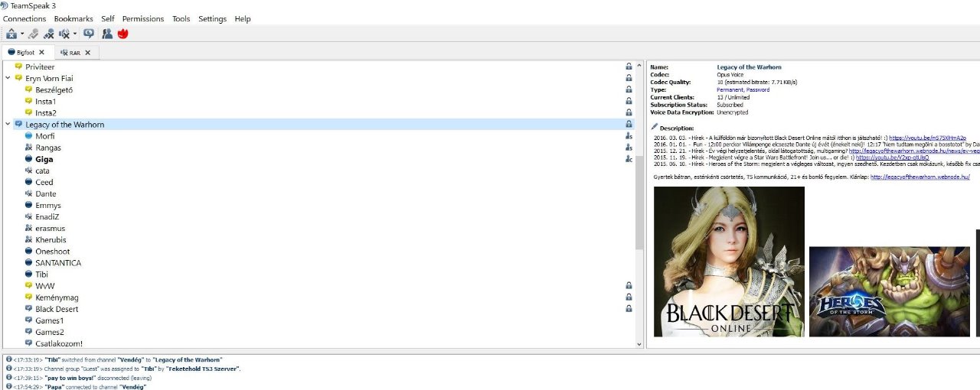Viewport: 980px width, 390px height.
Task: Click Dante's muted status icon
Action: [x=28, y=193]
